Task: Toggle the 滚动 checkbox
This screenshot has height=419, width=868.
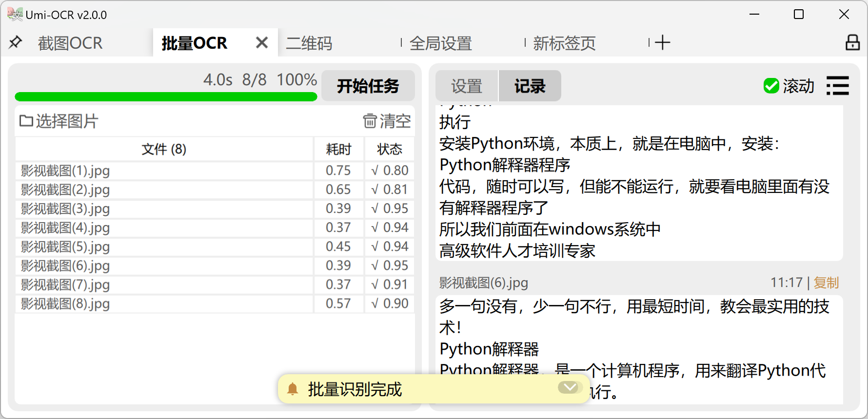Action: coord(771,86)
